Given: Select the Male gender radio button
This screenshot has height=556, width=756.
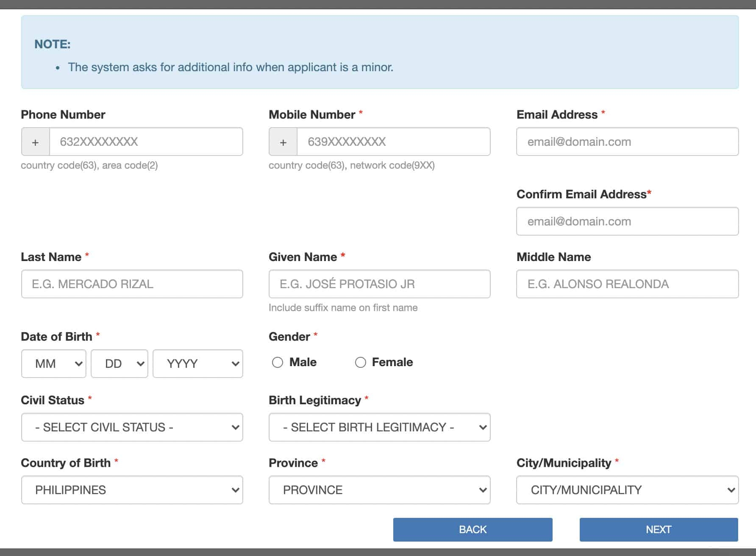Looking at the screenshot, I should pyautogui.click(x=278, y=362).
